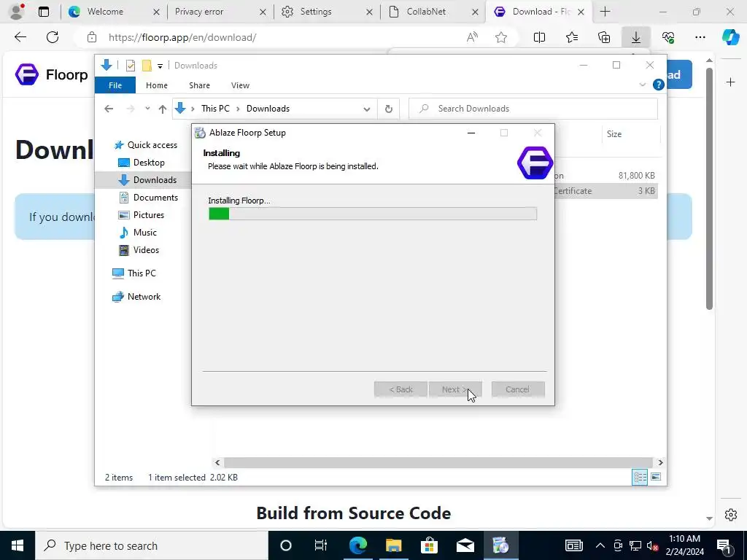
Task: Open Customize Quick Access Toolbar dropdown
Action: point(160,66)
